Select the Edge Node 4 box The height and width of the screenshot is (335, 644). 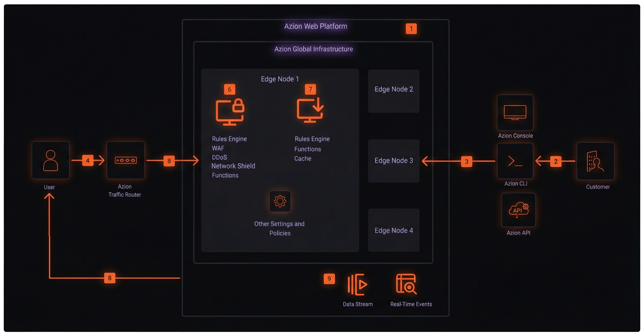point(394,230)
